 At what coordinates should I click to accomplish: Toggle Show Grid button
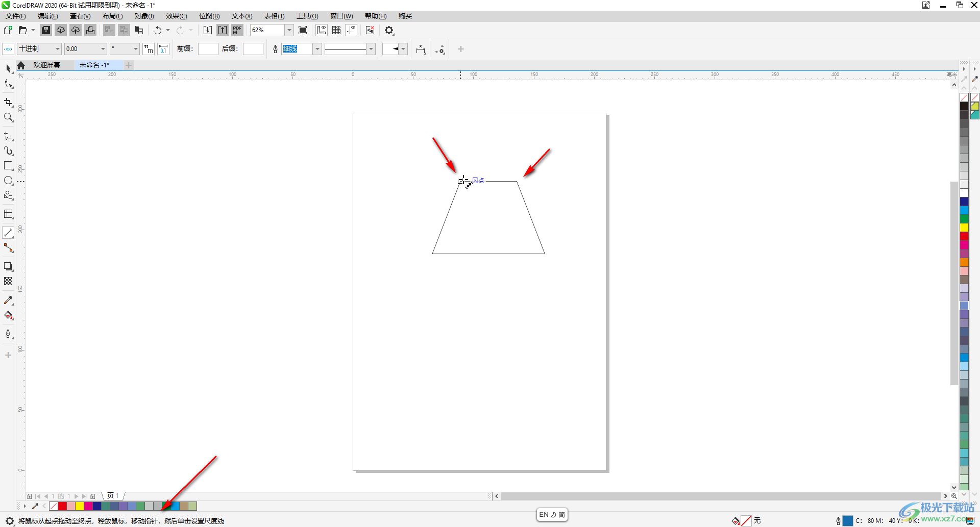(x=336, y=30)
